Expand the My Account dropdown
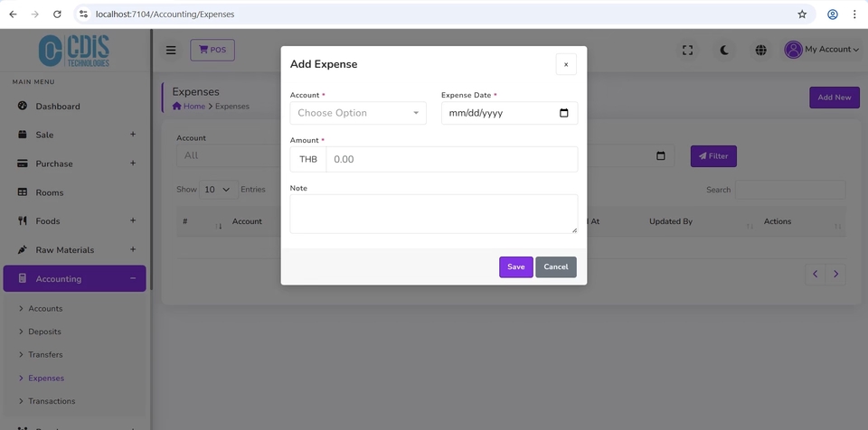This screenshot has width=868, height=430. click(821, 50)
